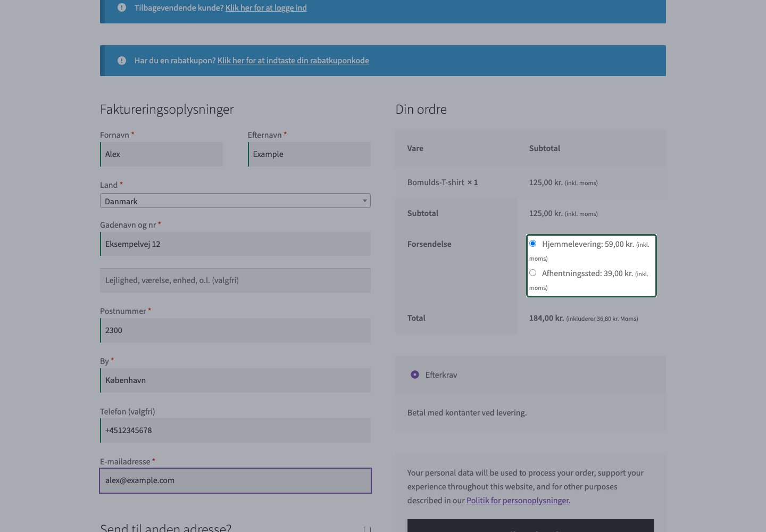Click the Lejlighed, værelse, enhed field
Image resolution: width=766 pixels, height=532 pixels.
pos(235,280)
